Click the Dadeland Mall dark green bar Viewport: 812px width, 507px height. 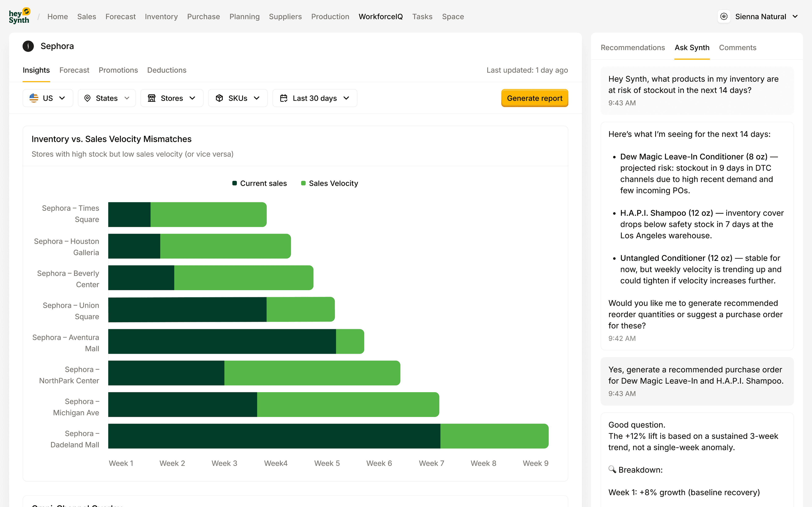[274, 436]
